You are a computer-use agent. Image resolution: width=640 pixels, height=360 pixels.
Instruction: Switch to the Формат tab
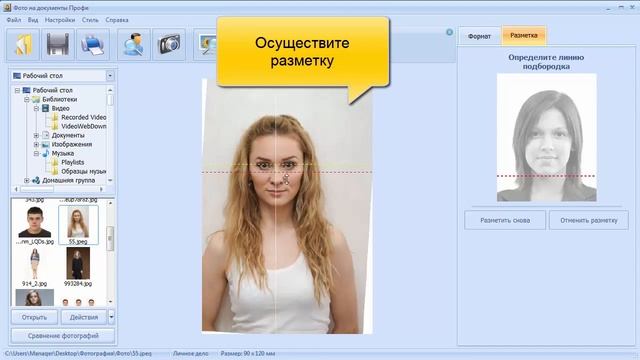pyautogui.click(x=479, y=36)
